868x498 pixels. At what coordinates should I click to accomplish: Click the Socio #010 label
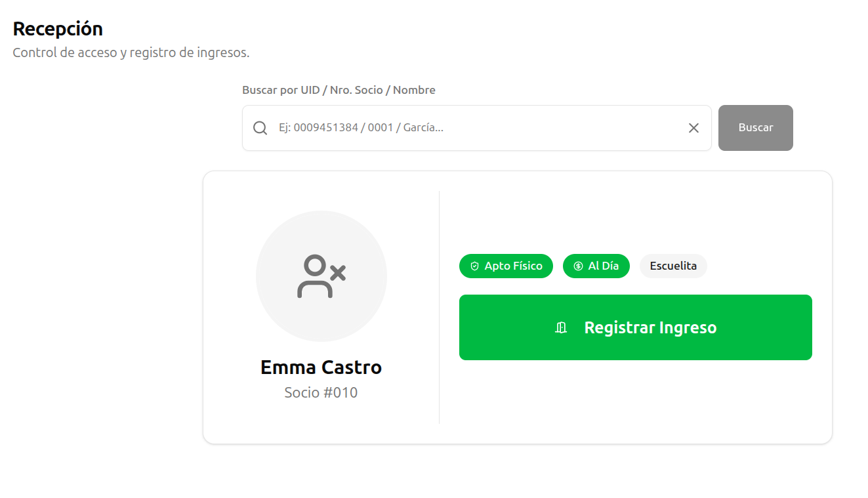click(321, 392)
